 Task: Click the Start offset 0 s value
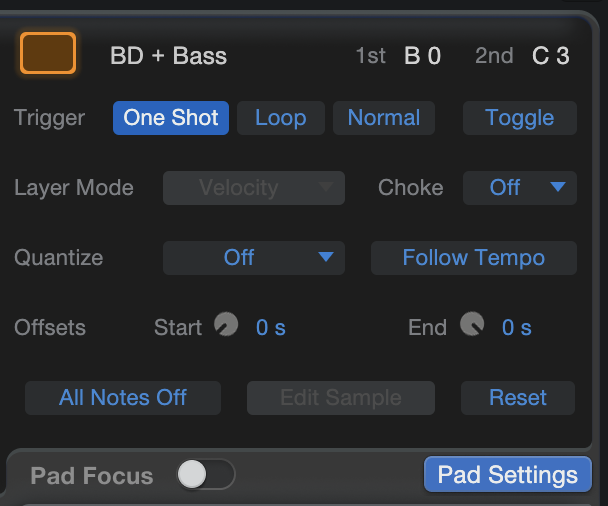pos(271,328)
